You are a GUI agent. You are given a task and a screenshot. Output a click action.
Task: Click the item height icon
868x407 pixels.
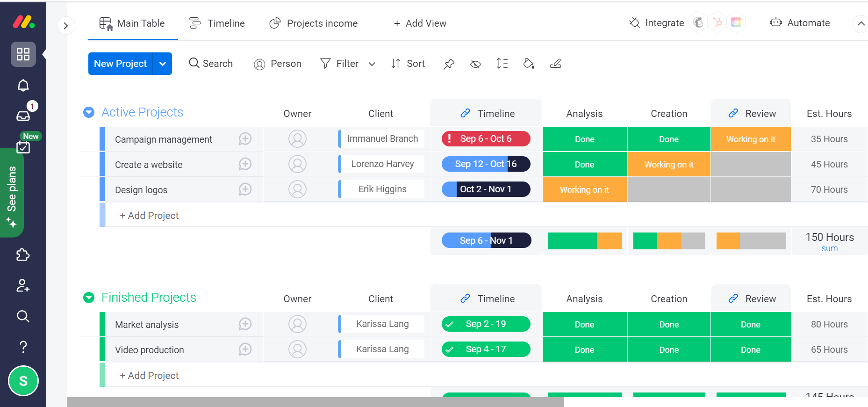coord(502,64)
